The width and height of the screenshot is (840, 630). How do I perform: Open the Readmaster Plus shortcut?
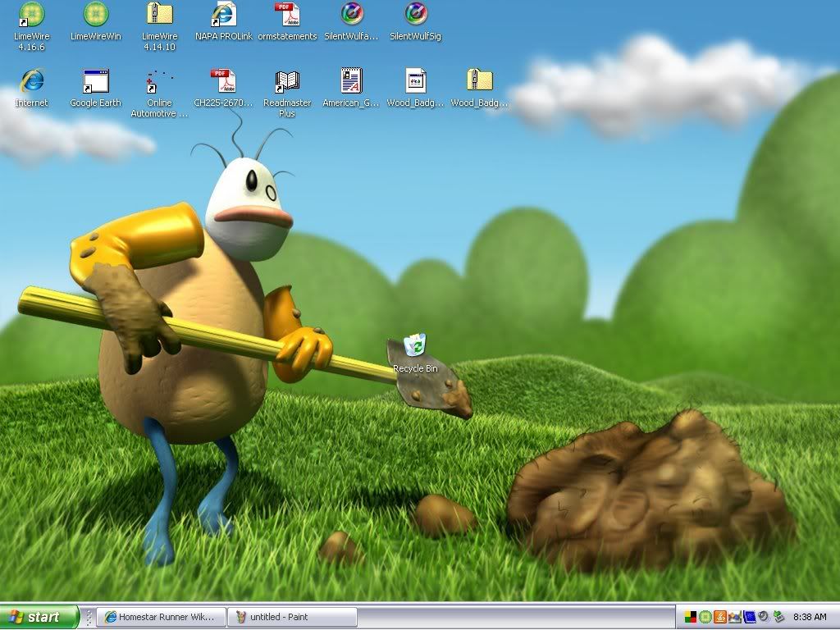[x=287, y=81]
